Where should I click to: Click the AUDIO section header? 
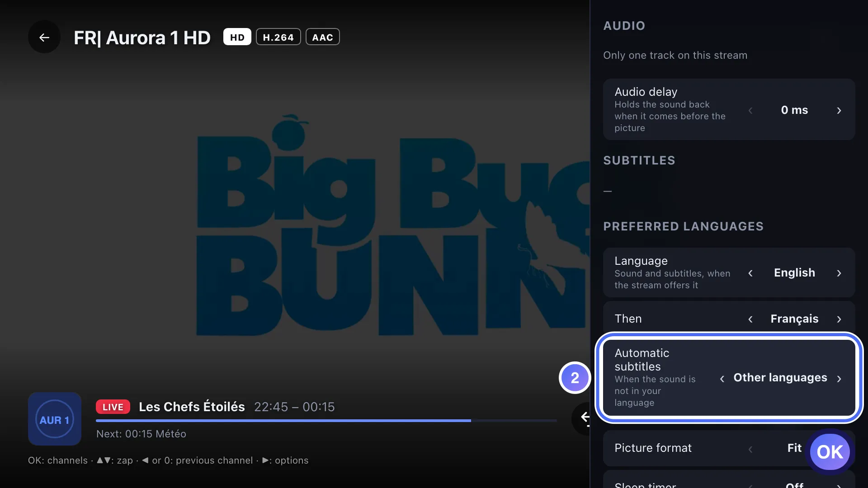(x=624, y=26)
